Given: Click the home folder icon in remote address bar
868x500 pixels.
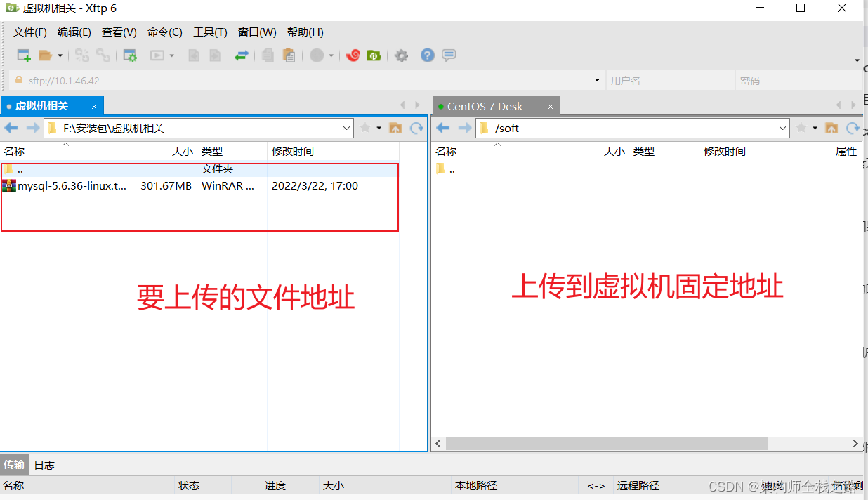Looking at the screenshot, I should tap(831, 128).
